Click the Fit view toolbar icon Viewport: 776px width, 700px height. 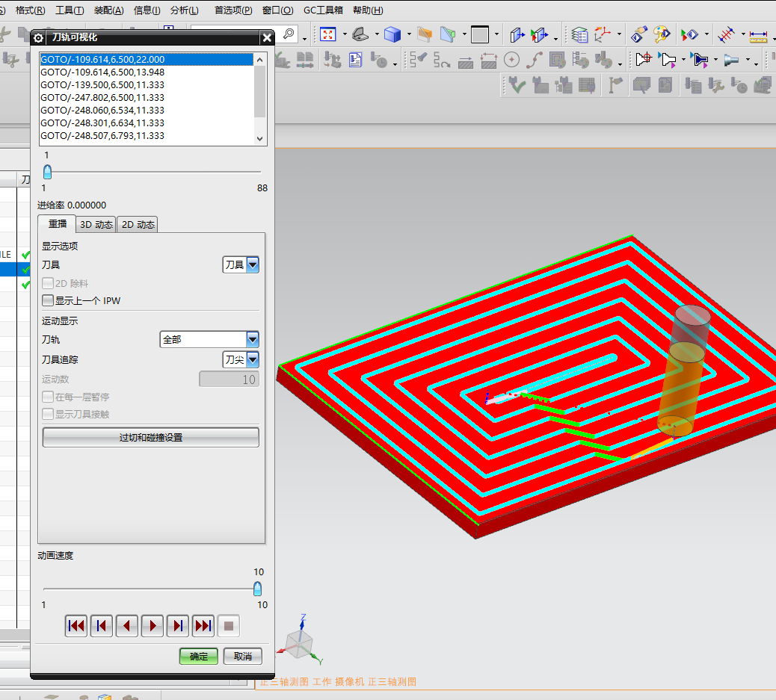[327, 34]
